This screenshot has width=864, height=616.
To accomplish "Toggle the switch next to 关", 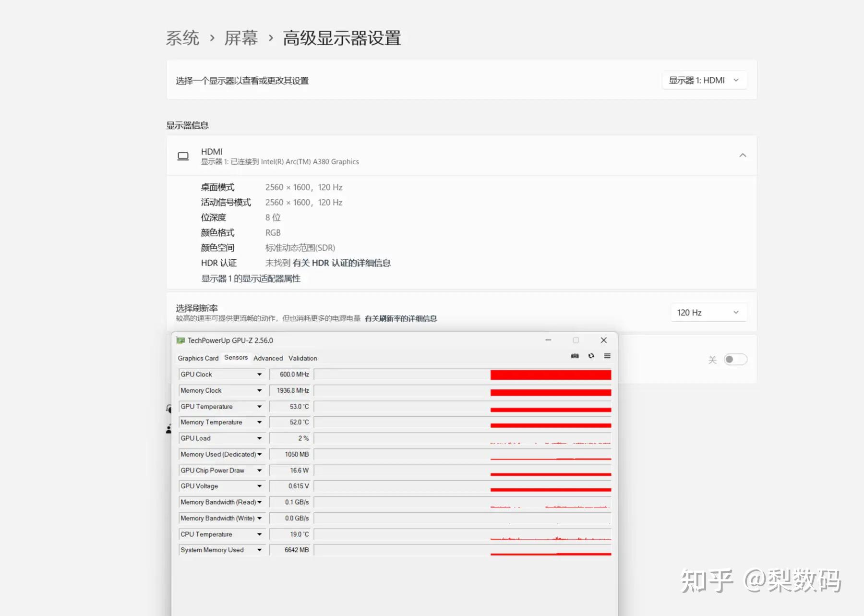I will tap(735, 359).
